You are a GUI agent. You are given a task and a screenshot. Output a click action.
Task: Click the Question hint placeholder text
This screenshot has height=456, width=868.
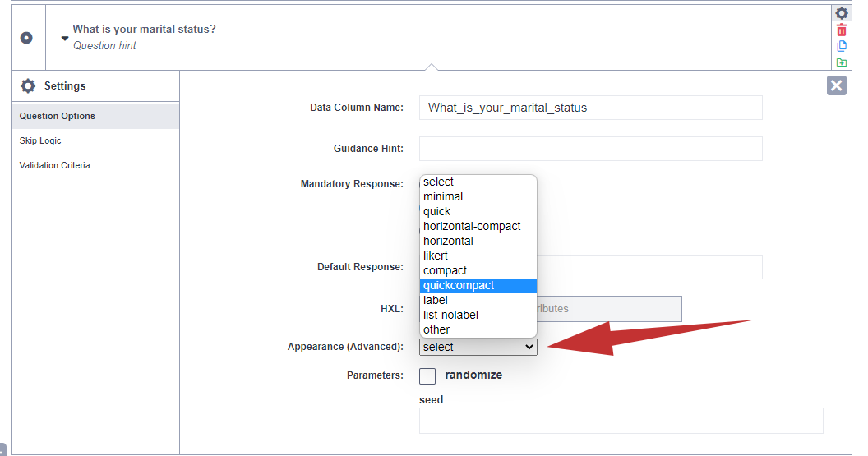[x=105, y=46]
